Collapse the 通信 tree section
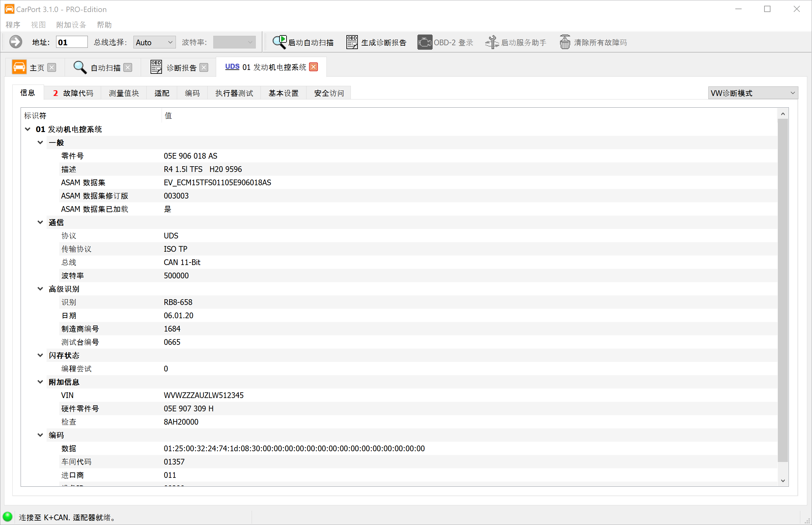812x525 pixels. click(x=40, y=222)
